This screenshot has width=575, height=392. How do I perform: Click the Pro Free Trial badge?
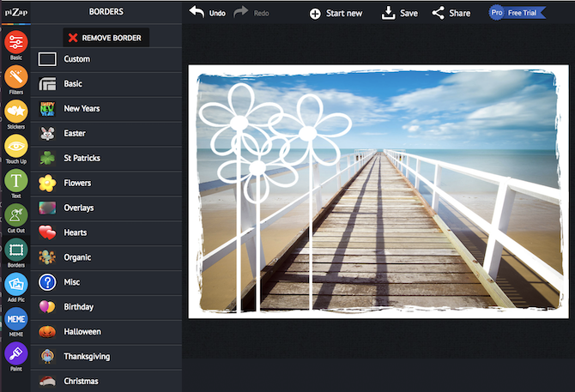tap(518, 13)
